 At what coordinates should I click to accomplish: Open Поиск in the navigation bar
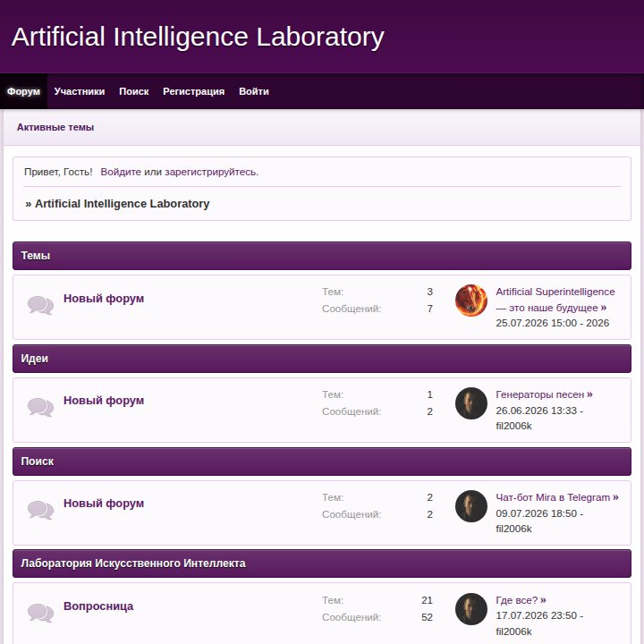click(x=134, y=91)
